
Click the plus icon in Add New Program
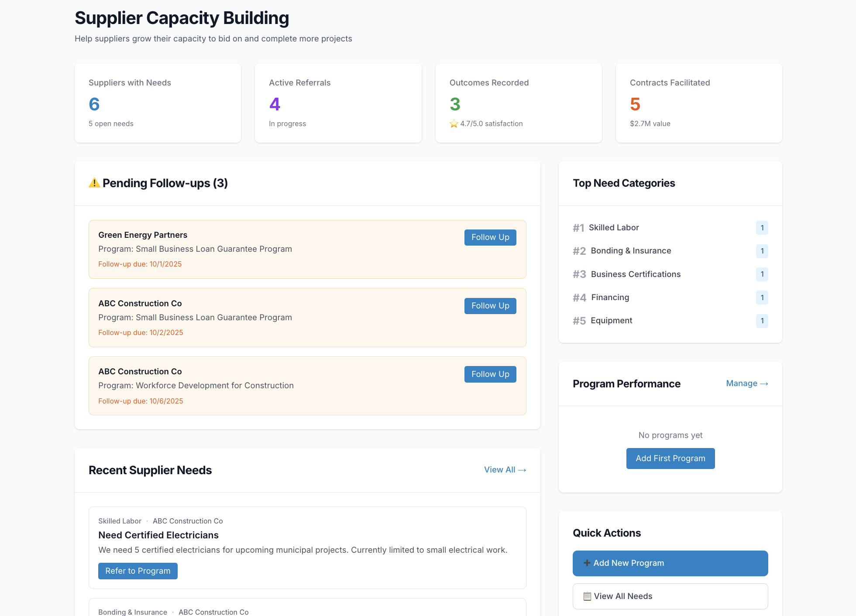587,563
